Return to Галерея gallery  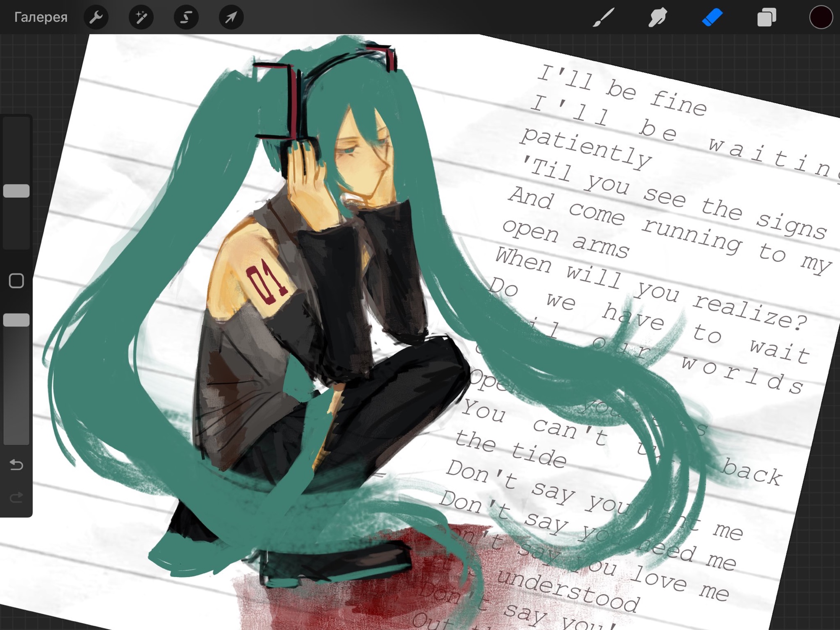click(41, 17)
